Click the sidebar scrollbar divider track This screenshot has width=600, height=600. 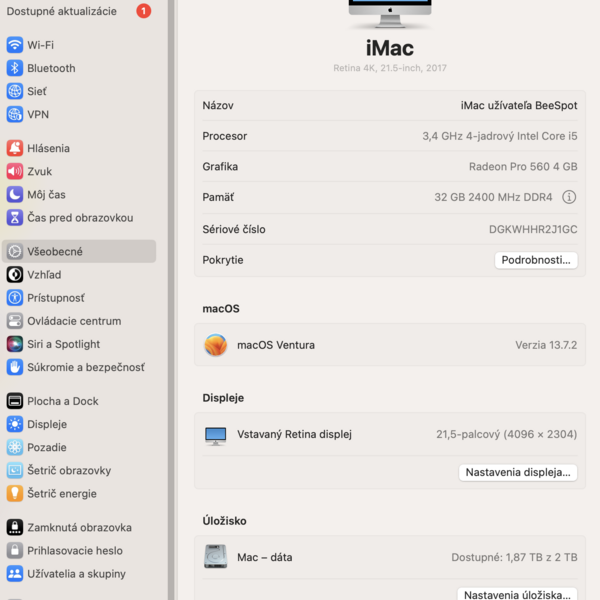coord(171,300)
